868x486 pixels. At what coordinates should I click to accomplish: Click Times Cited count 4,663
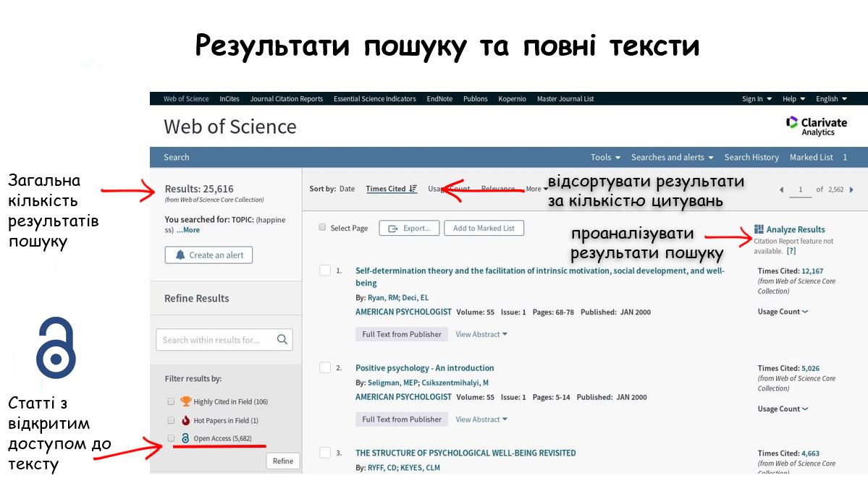tap(810, 453)
